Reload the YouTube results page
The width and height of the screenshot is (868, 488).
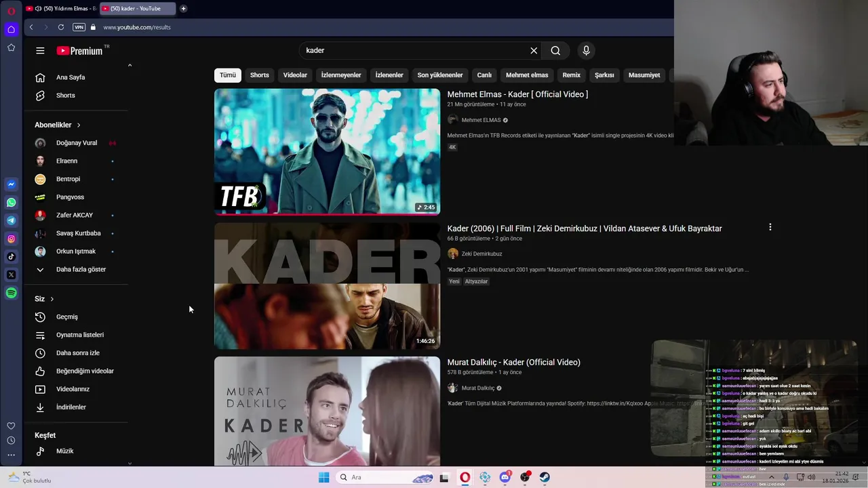pos(61,27)
